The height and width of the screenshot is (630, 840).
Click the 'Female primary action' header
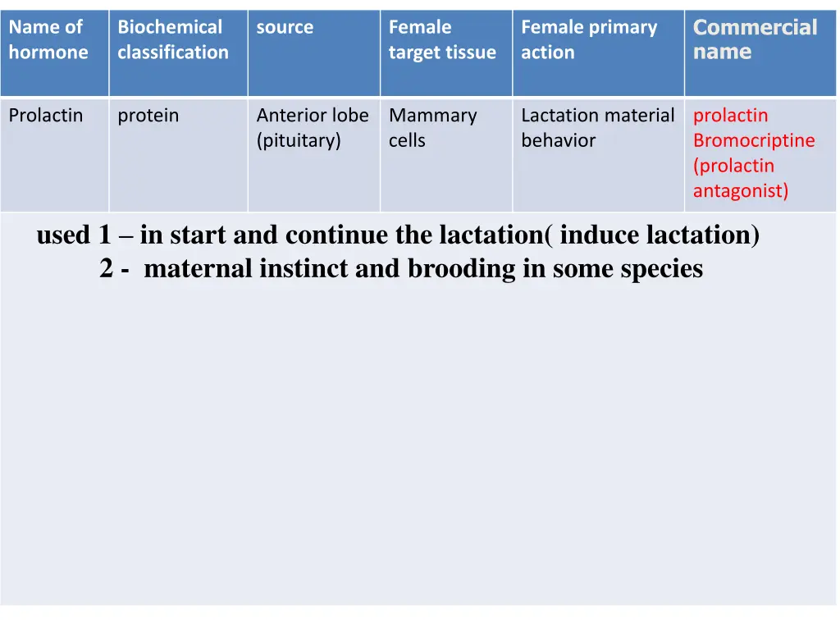pos(598,52)
